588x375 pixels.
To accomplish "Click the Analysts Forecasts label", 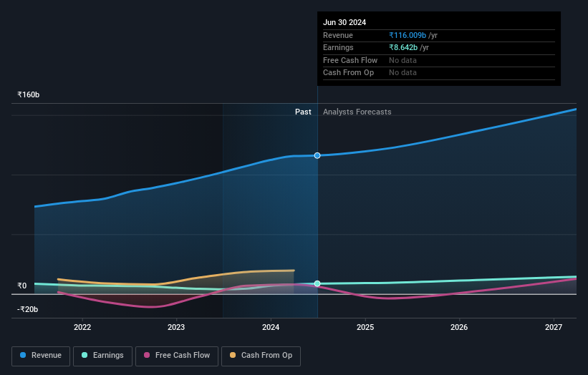I will point(357,112).
